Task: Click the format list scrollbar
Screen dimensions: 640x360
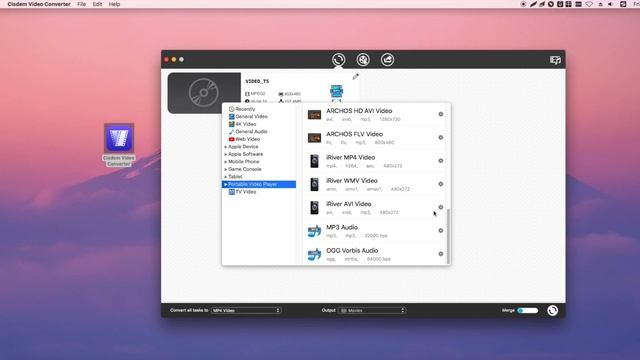Action: pos(448,236)
